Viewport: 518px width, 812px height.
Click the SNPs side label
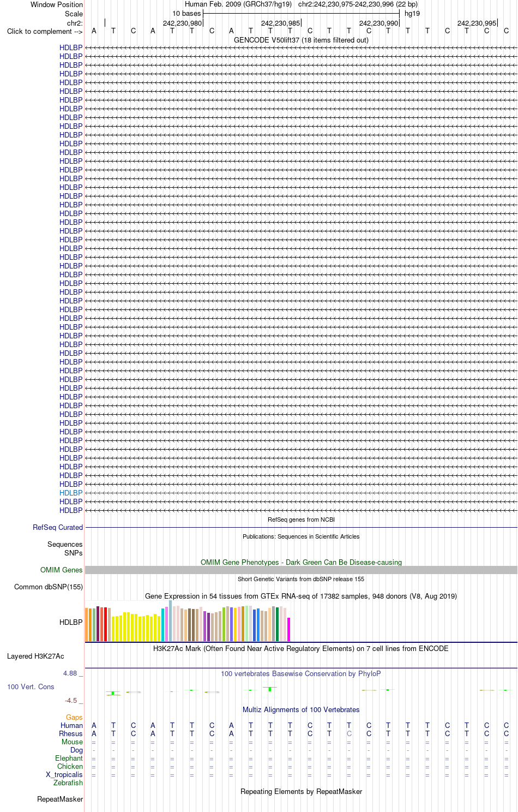click(74, 553)
